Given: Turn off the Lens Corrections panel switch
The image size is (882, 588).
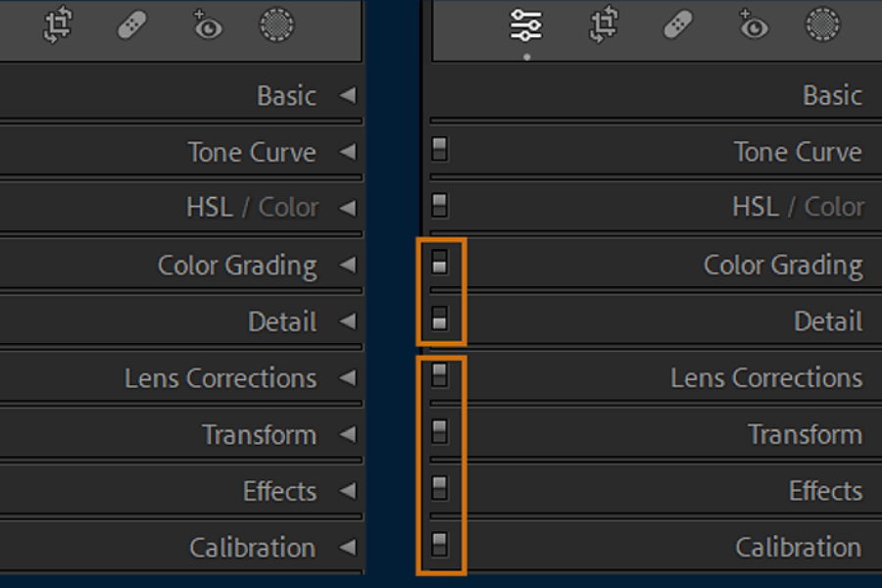Looking at the screenshot, I should (439, 375).
